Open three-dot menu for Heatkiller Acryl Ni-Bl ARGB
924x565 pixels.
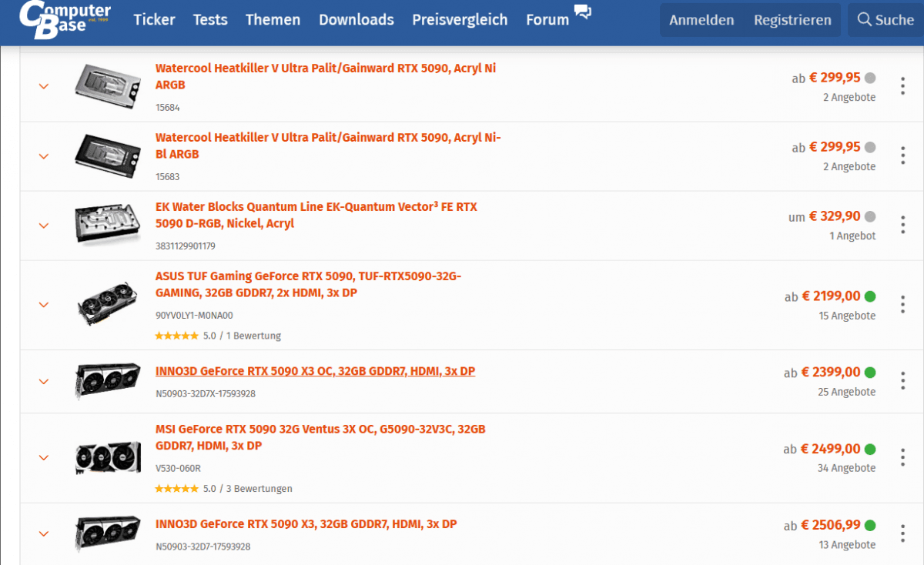(902, 155)
